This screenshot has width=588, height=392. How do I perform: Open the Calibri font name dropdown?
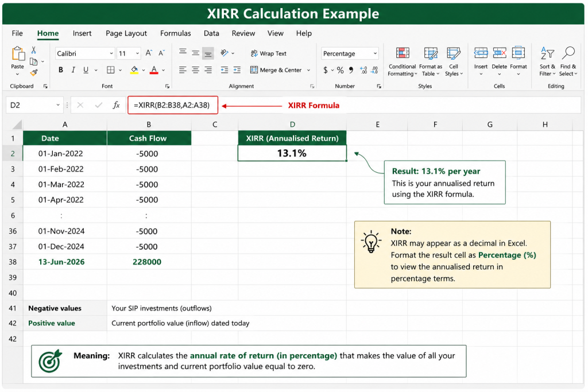[111, 53]
